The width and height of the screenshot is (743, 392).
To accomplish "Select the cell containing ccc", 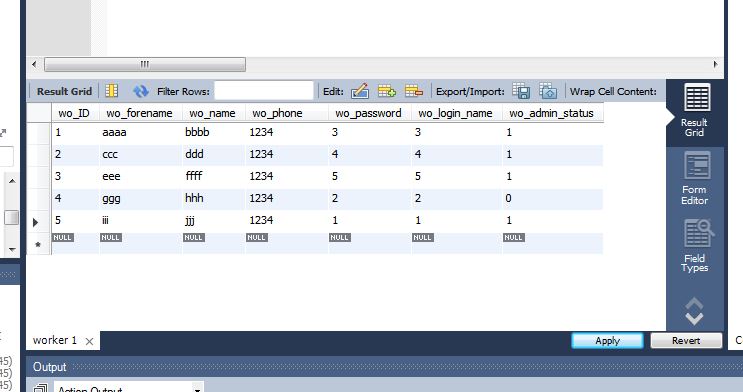I will coord(140,154).
